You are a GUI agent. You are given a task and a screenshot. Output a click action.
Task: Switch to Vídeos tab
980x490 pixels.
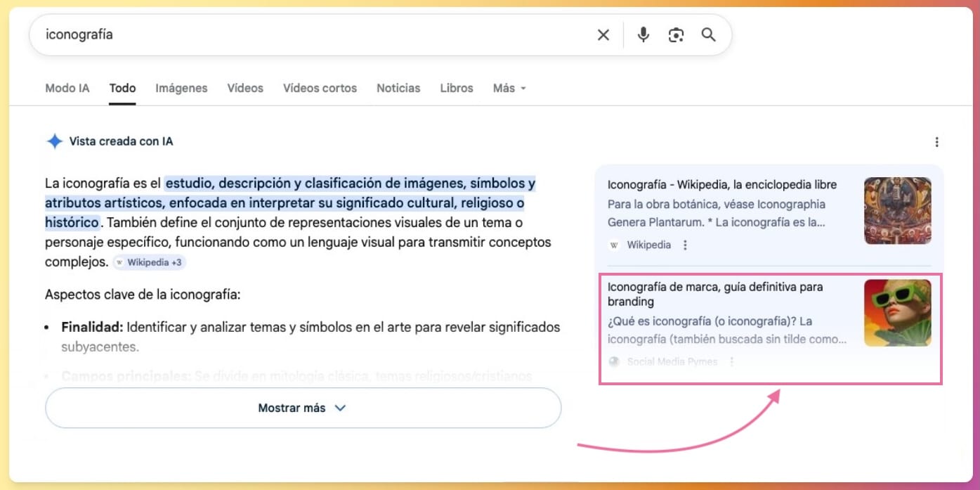click(x=245, y=88)
